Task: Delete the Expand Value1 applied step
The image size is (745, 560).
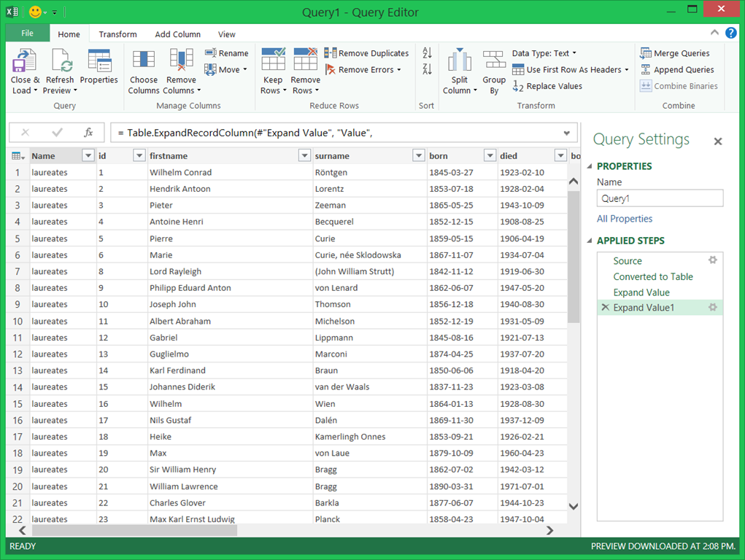Action: (605, 308)
